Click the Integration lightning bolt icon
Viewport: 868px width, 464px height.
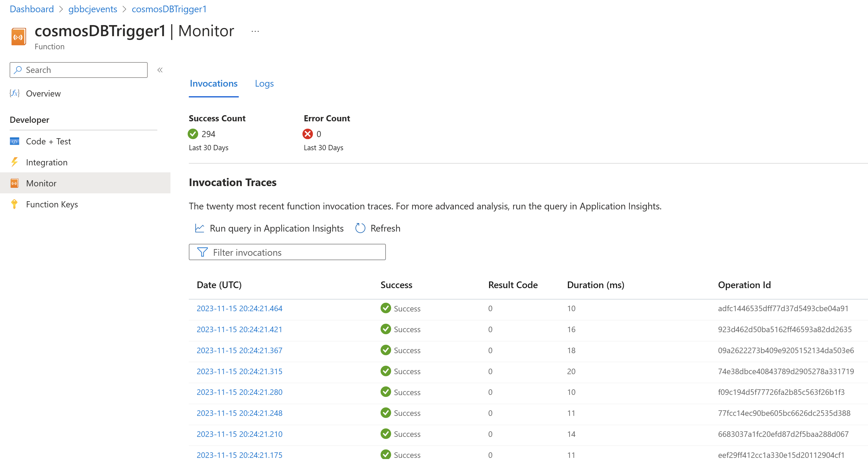[15, 162]
